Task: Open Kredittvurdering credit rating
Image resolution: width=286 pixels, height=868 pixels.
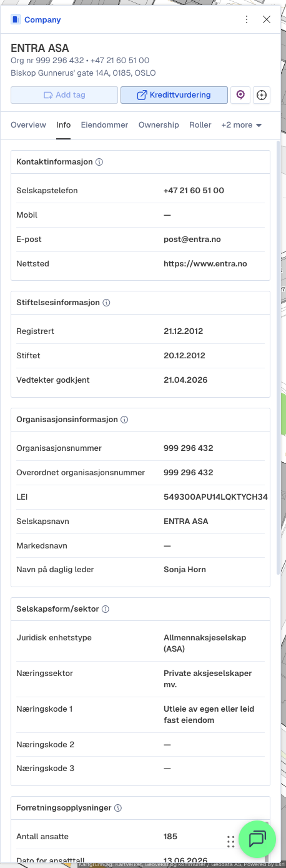Action: pyautogui.click(x=174, y=95)
